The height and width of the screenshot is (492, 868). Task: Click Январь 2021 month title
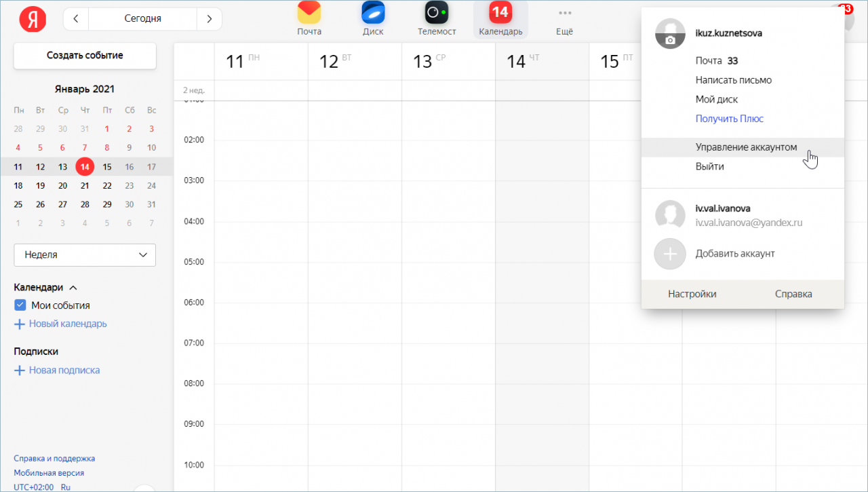(85, 90)
